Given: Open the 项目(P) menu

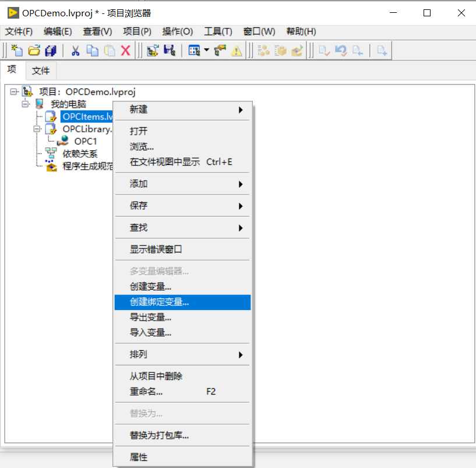Looking at the screenshot, I should pos(137,31).
